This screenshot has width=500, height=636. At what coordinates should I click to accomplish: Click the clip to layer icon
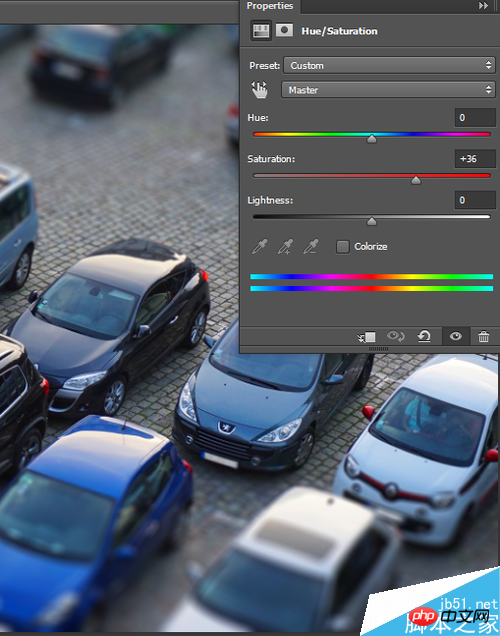(x=367, y=337)
